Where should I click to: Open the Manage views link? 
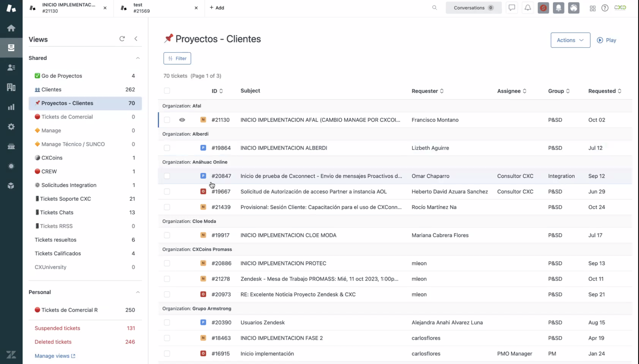[x=55, y=356]
